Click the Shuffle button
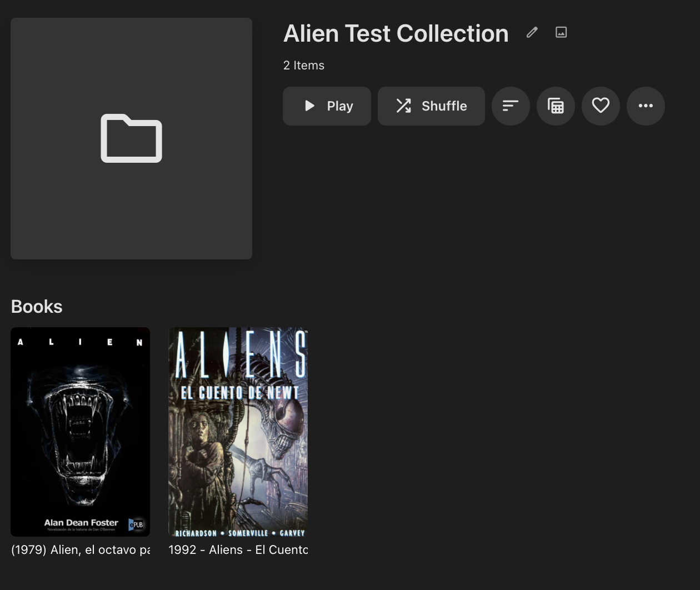 pyautogui.click(x=431, y=106)
